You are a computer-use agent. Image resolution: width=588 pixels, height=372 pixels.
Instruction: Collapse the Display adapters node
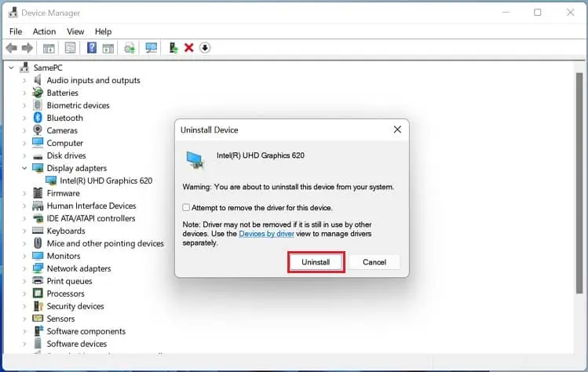(x=24, y=168)
